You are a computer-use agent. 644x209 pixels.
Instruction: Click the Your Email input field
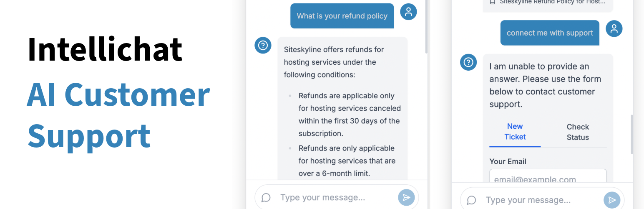[548, 177]
